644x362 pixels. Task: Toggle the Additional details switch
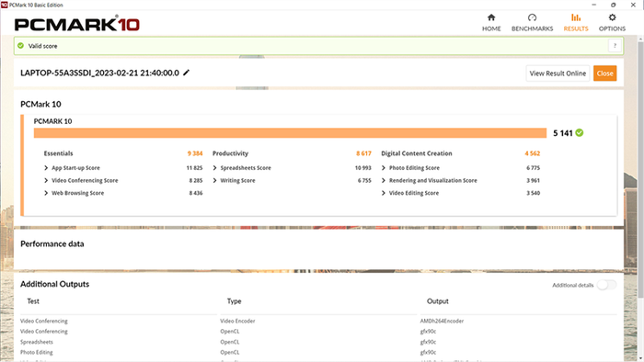click(x=606, y=285)
